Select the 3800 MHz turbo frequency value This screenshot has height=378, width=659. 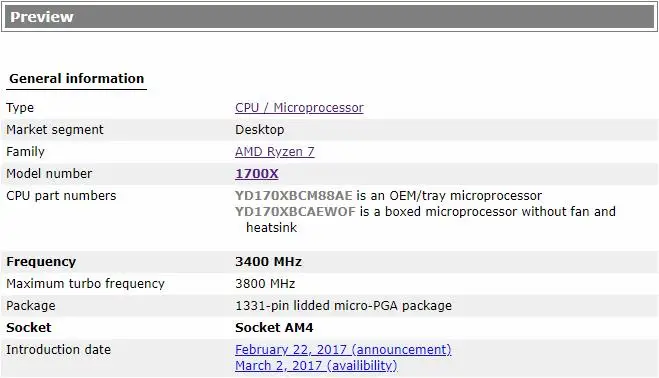tap(265, 283)
